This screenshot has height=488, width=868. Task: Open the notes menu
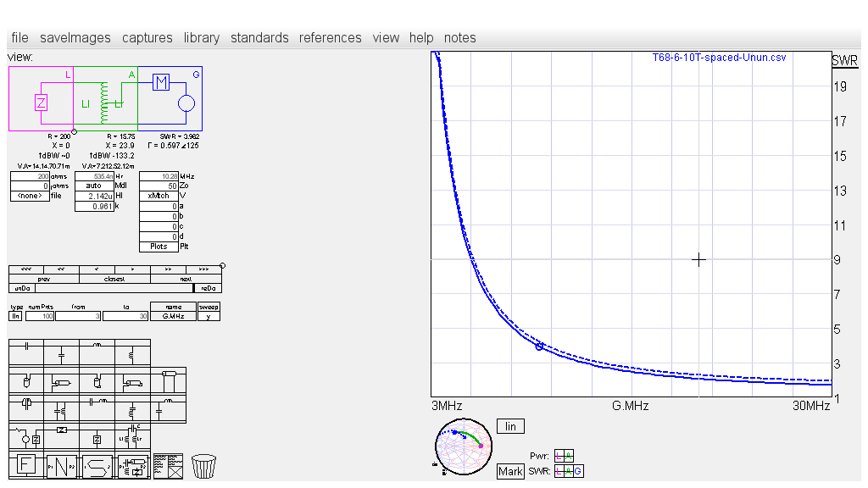(460, 37)
